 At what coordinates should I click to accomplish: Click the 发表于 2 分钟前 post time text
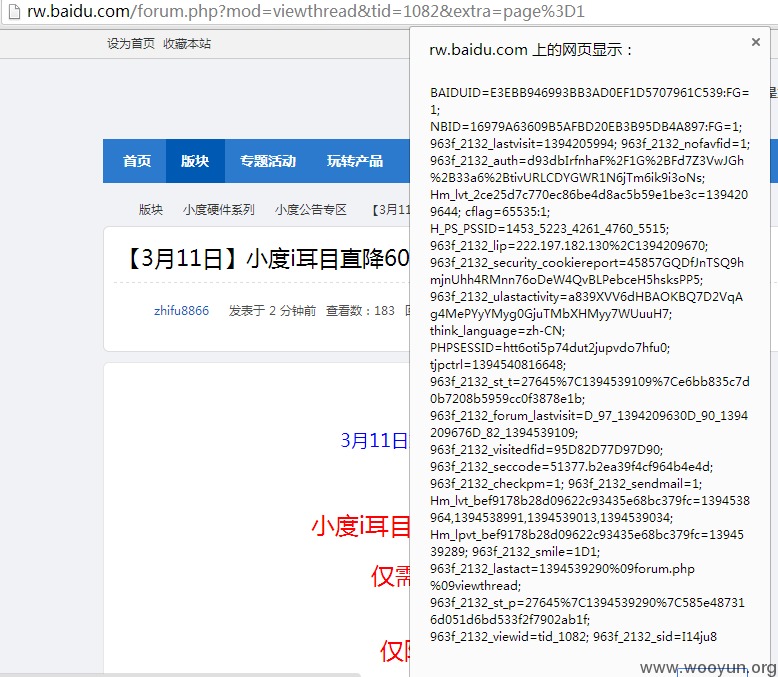click(272, 311)
